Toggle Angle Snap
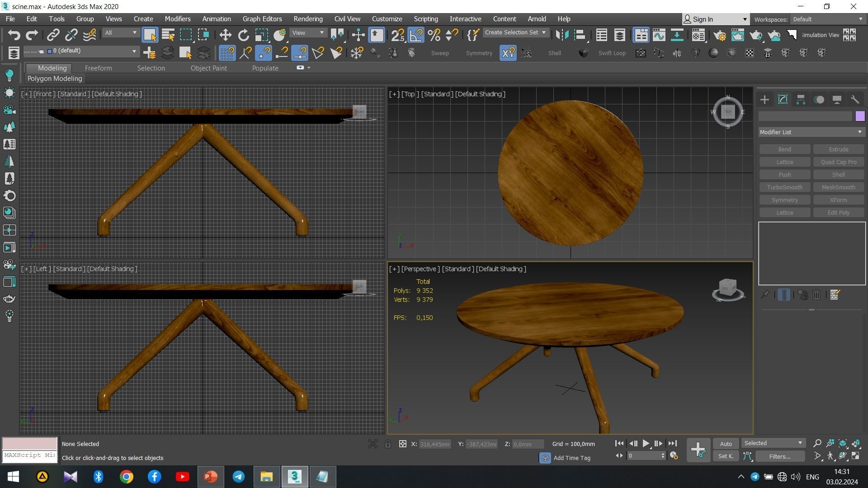The width and height of the screenshot is (868, 488). pyautogui.click(x=416, y=35)
